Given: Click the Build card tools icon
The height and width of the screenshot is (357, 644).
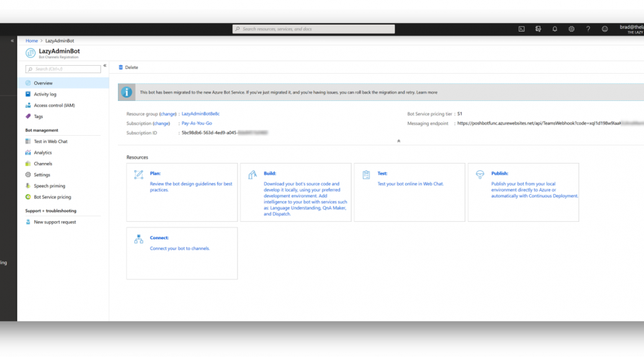Looking at the screenshot, I should (x=252, y=175).
